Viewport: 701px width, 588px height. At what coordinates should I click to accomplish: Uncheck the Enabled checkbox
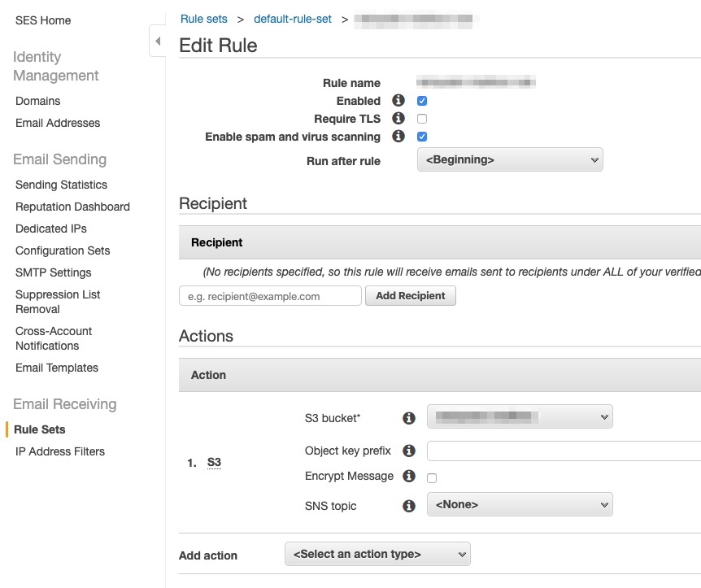[x=422, y=101]
